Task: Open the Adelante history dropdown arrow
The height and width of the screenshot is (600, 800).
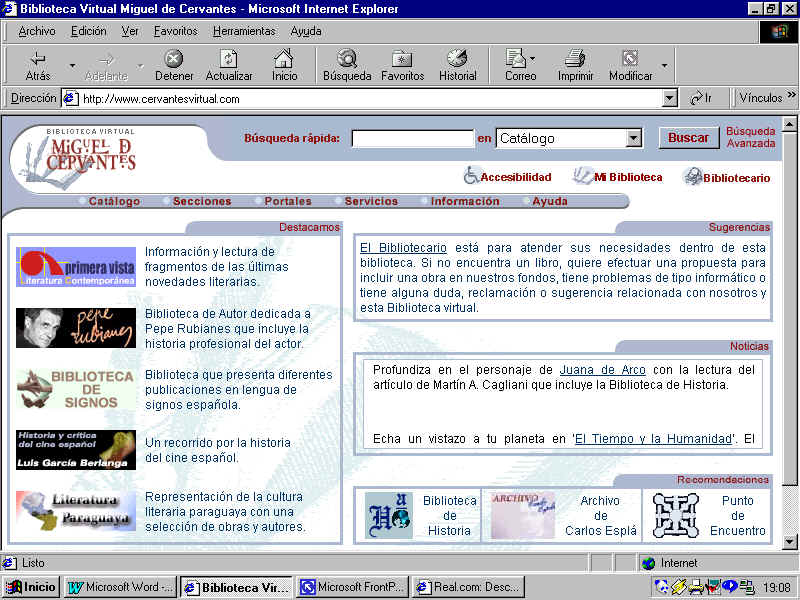Action: tap(140, 66)
